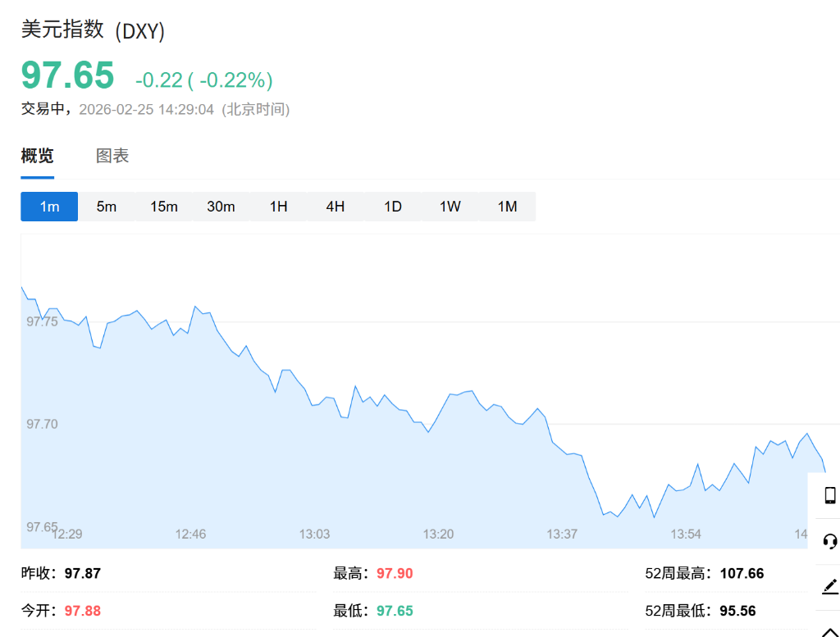Select the 4H interval option
This screenshot has width=840, height=637.
[336, 207]
